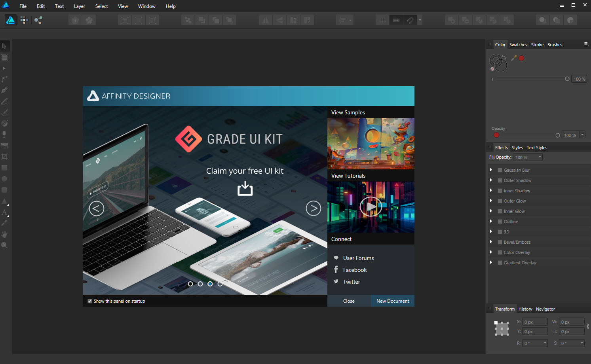Open the User Forums link

[x=358, y=258]
